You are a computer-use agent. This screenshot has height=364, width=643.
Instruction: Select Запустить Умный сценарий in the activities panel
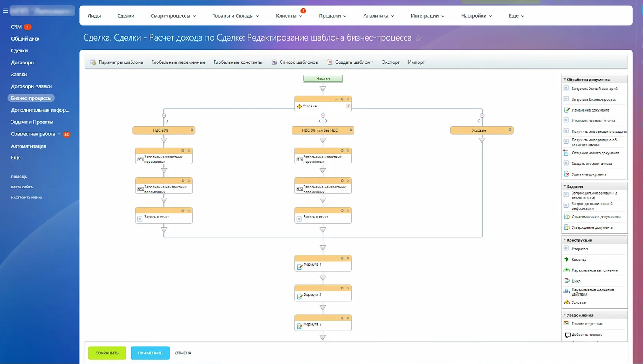pos(594,89)
